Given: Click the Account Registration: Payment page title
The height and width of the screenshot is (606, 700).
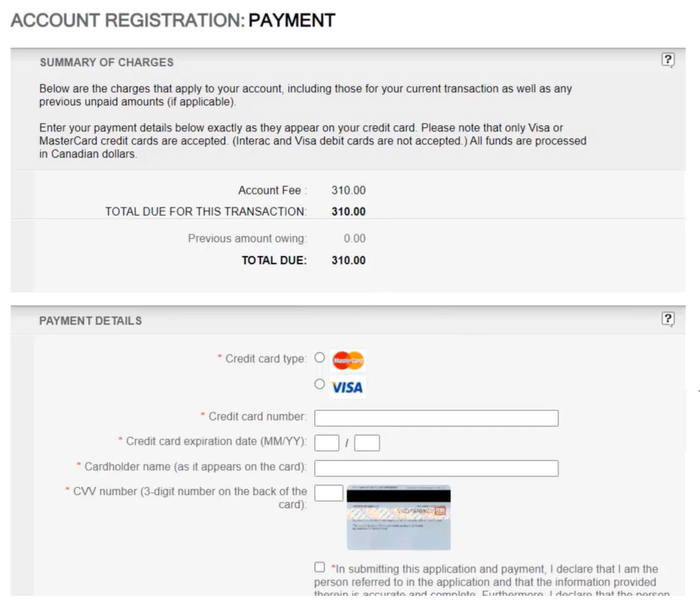Looking at the screenshot, I should (x=173, y=21).
